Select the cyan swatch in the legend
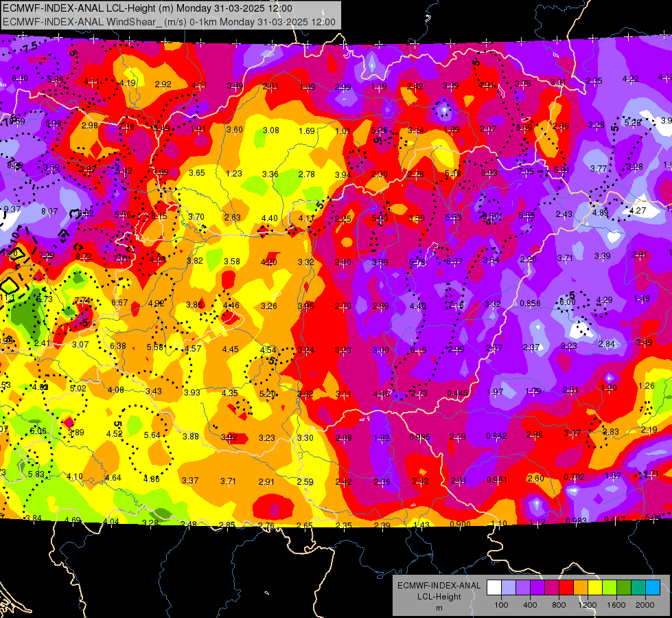This screenshot has width=672, height=618. point(653,588)
